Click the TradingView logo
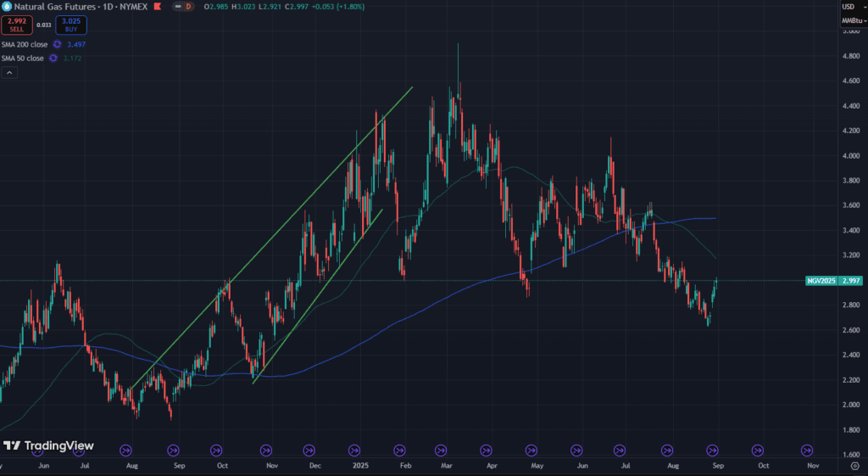 click(x=48, y=445)
